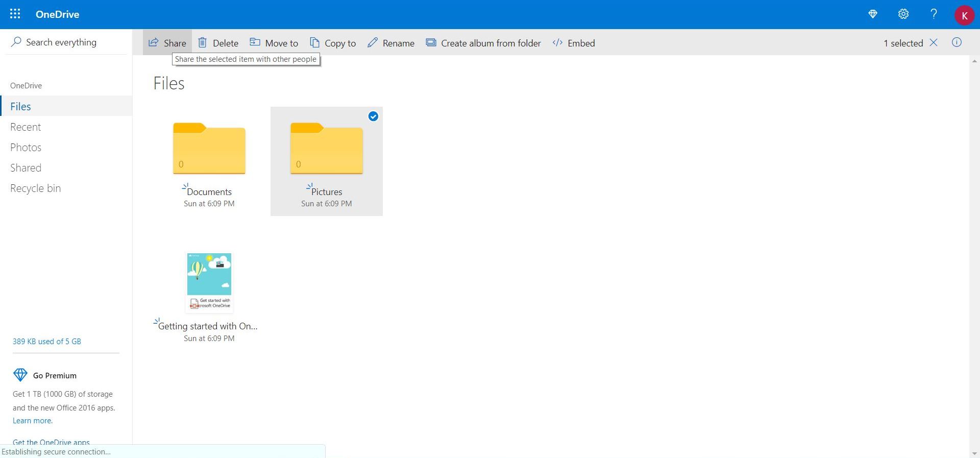Open Shared in the sidebar
Screen dimensions: 980x458
[26, 167]
